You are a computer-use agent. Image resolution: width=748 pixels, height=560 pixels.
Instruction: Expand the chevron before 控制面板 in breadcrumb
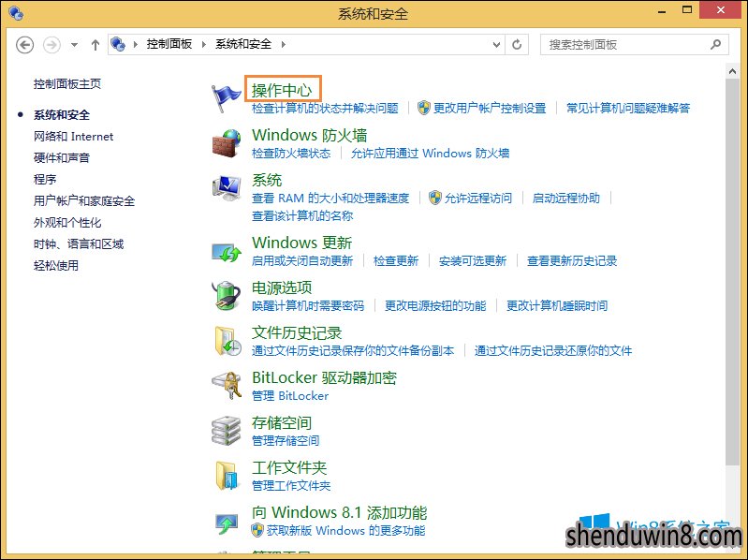[136, 44]
